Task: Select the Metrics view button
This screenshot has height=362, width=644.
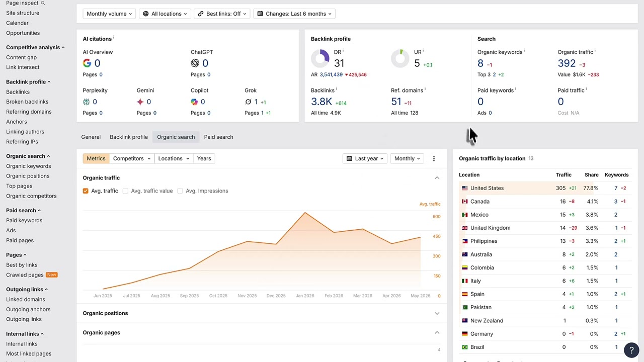Action: click(96, 158)
